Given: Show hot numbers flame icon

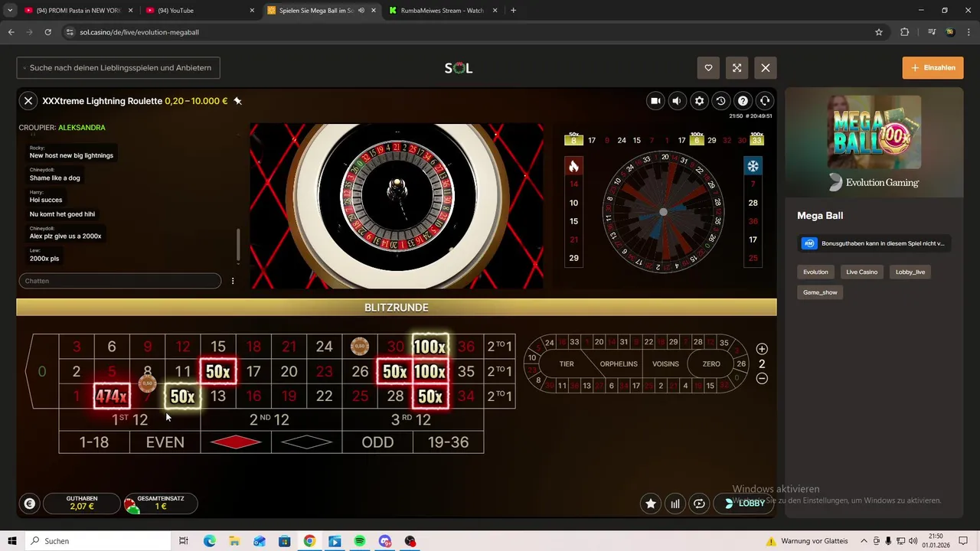Looking at the screenshot, I should (573, 166).
